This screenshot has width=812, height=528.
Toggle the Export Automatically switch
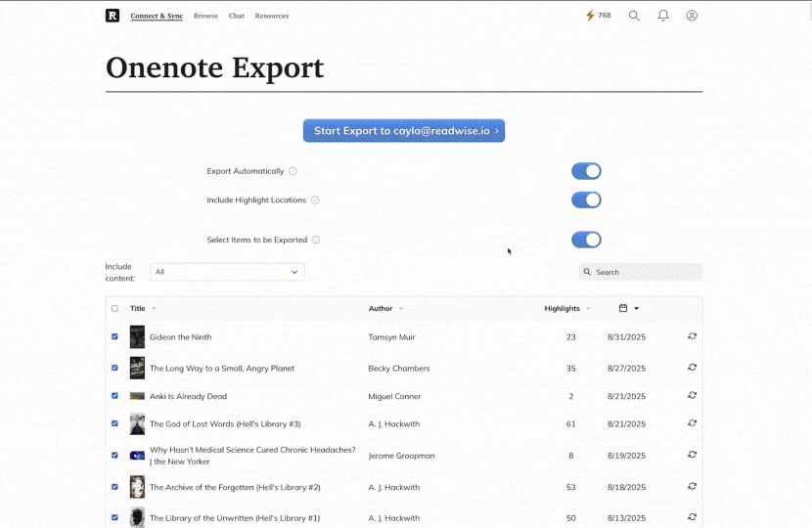(586, 171)
